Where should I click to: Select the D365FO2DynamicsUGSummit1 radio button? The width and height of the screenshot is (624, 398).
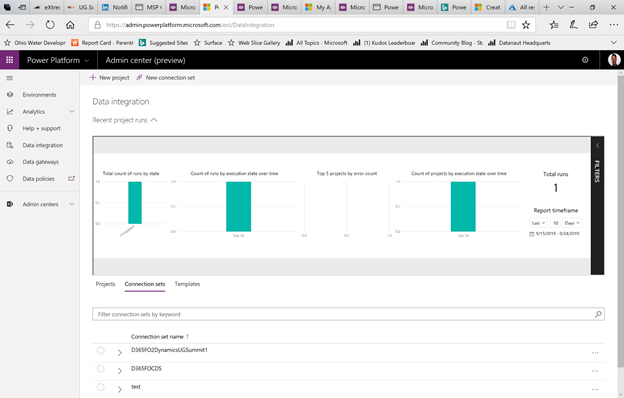pos(101,350)
